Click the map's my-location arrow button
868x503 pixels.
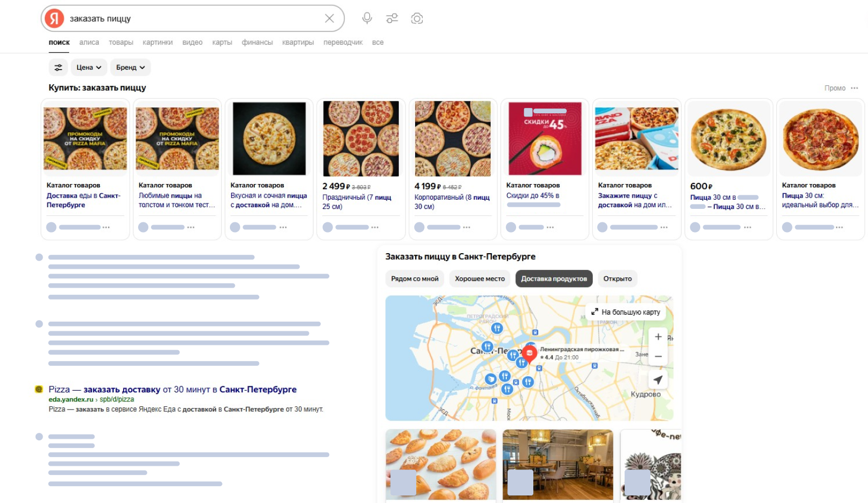[658, 380]
